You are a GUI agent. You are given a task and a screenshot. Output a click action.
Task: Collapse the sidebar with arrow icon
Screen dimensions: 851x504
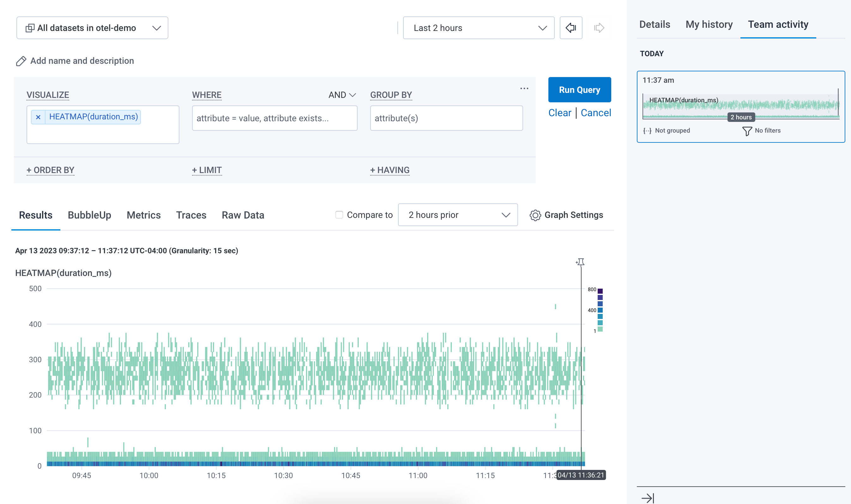pos(648,498)
